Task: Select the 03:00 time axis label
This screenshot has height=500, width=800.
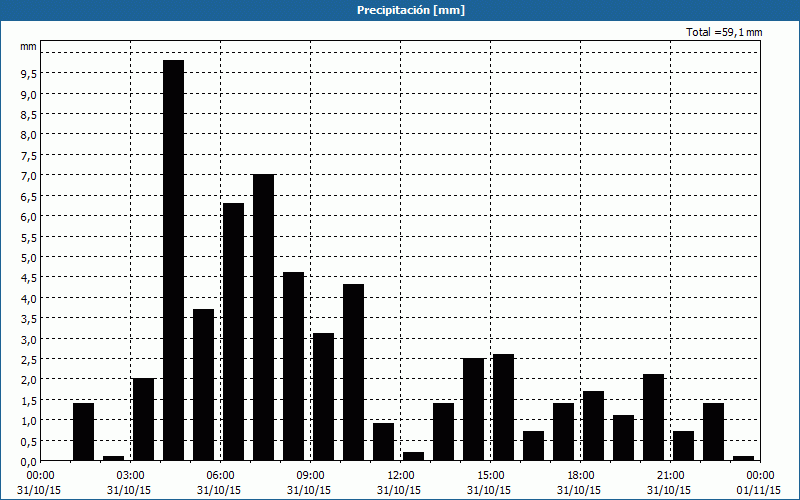Action: 130,476
